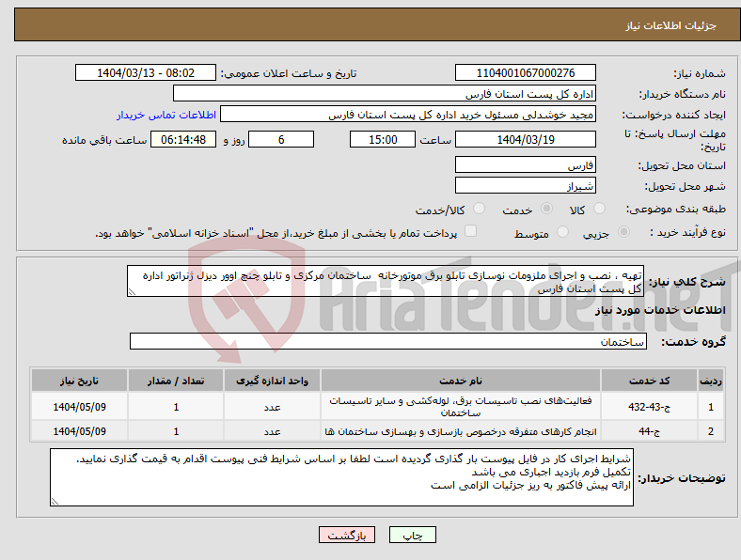Click the تاریخ نیاز column header
Screen dimensions: 741x560
coord(79,381)
